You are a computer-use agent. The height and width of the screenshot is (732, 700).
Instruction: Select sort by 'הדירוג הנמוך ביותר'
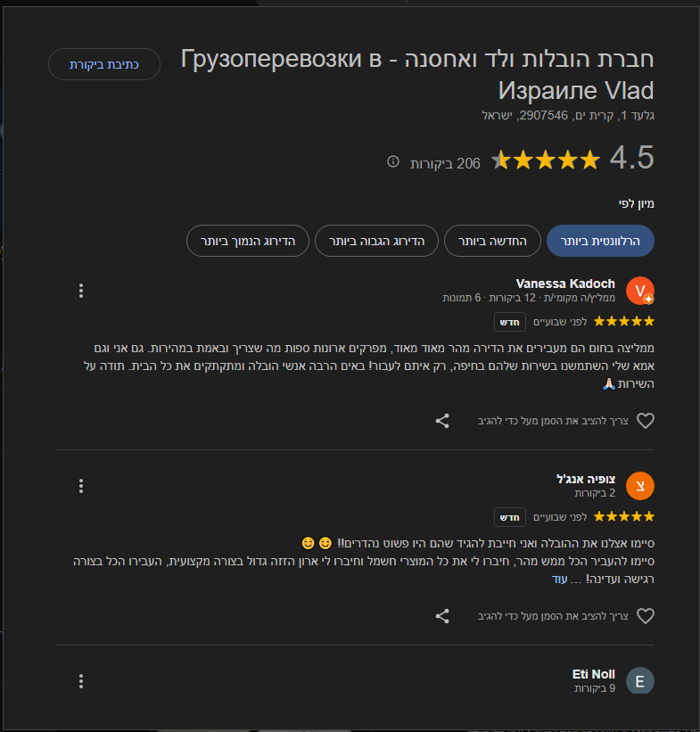(248, 241)
